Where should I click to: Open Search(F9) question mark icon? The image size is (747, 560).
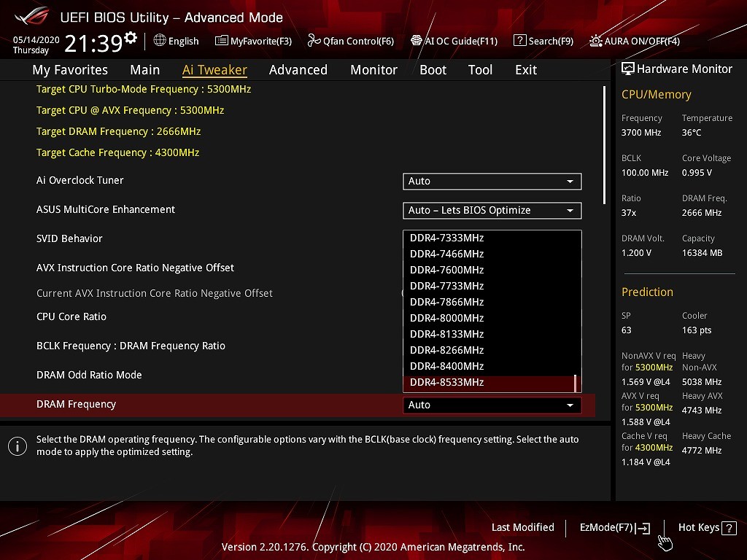[519, 41]
